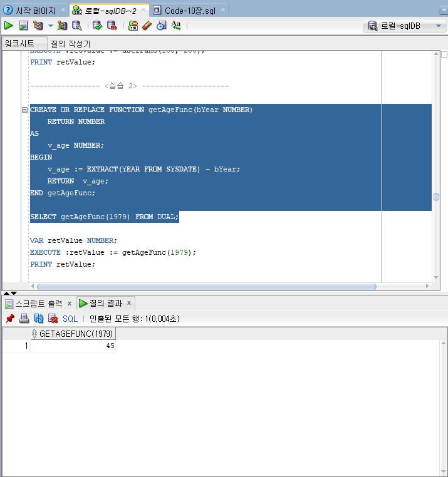Screen dimensions: 448x477
Task: Click the delete row icon with red X
Action: (x=53, y=319)
